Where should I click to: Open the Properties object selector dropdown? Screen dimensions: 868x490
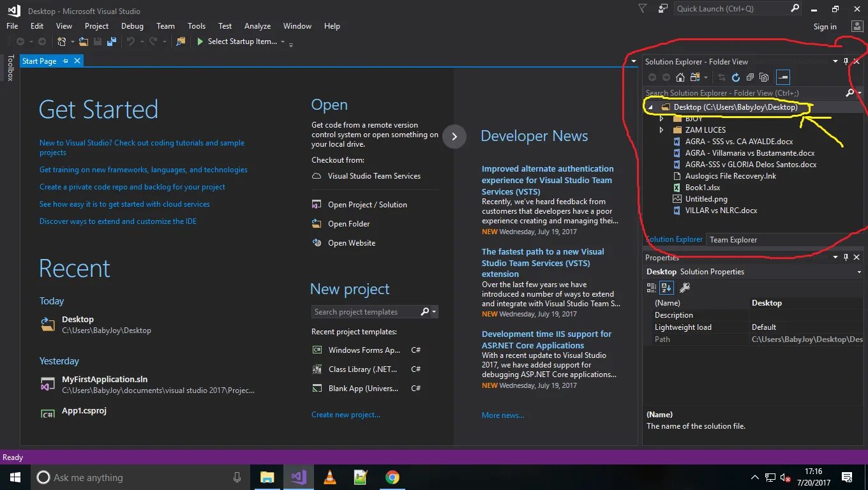click(860, 272)
